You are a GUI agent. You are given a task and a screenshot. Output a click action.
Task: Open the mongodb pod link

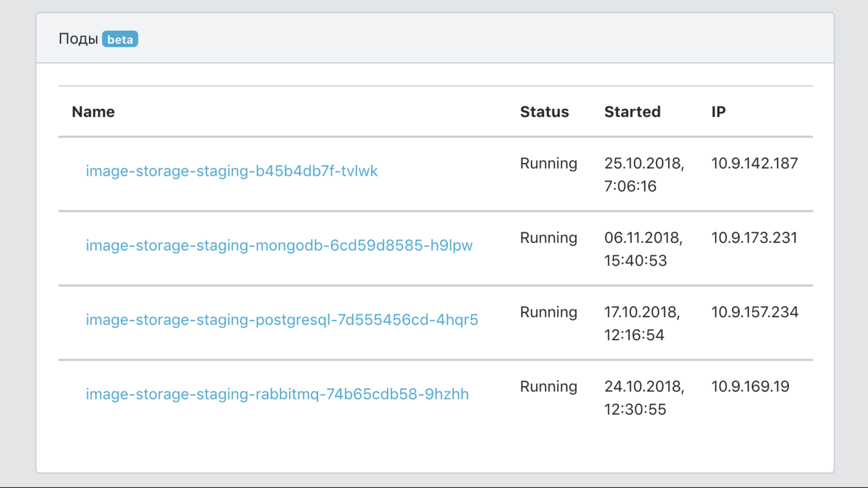pyautogui.click(x=279, y=245)
